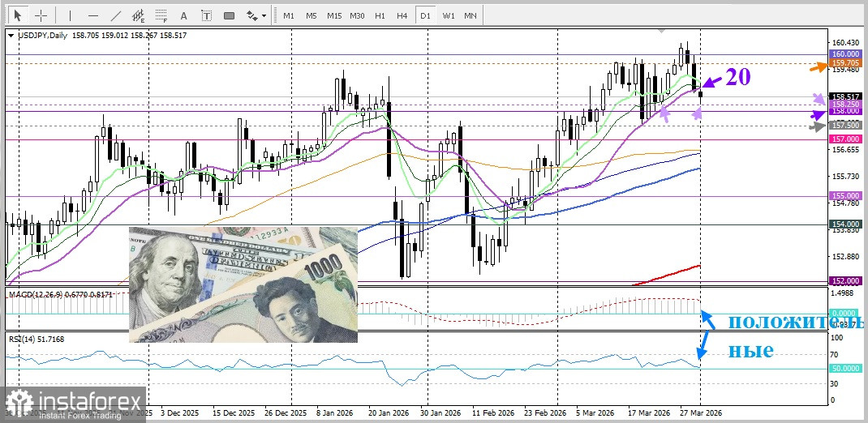Select the cursor arrow tool
868x423 pixels.
coord(18,15)
